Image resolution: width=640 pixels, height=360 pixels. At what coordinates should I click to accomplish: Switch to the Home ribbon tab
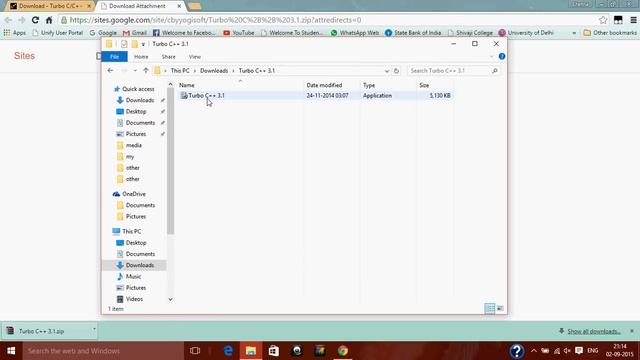pos(141,57)
